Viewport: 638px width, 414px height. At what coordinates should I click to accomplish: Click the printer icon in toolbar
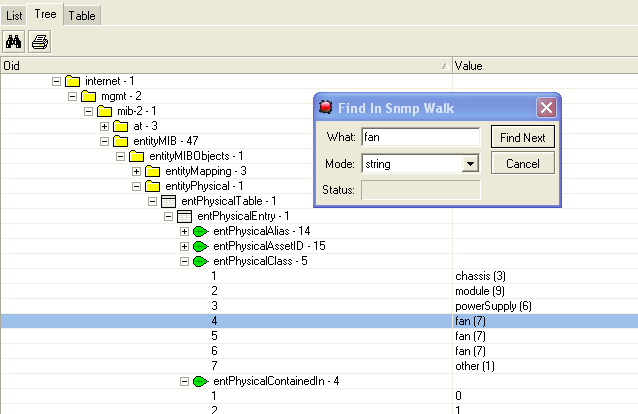click(x=40, y=42)
